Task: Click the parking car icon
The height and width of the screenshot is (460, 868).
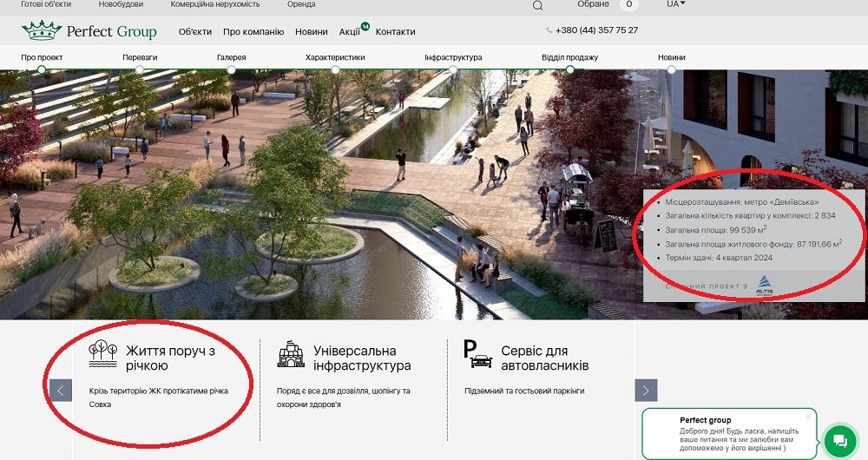Action: point(477,354)
